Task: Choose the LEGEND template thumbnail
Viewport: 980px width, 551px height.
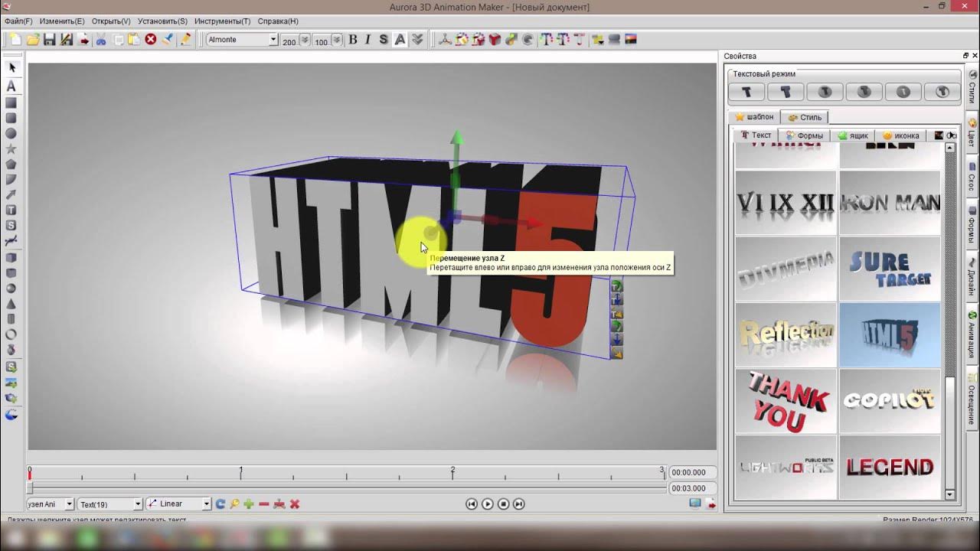Action: pyautogui.click(x=890, y=467)
